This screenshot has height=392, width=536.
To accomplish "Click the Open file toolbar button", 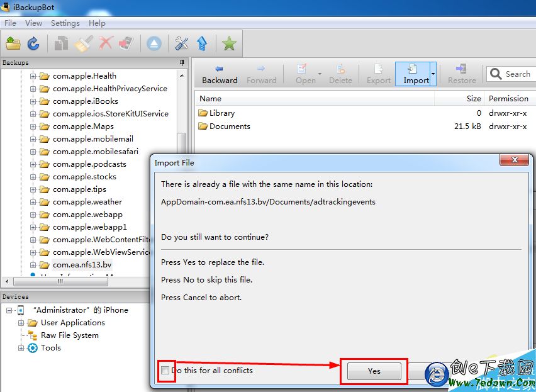I will 306,74.
